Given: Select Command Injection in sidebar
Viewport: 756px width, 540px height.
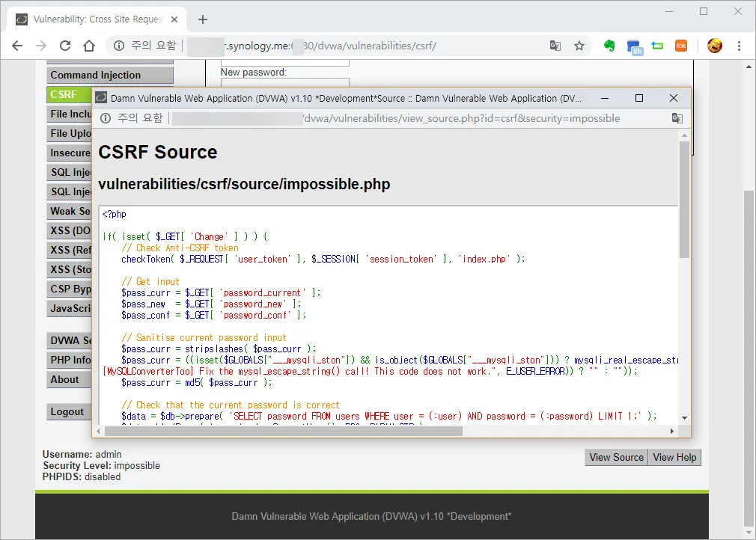Looking at the screenshot, I should pyautogui.click(x=109, y=75).
